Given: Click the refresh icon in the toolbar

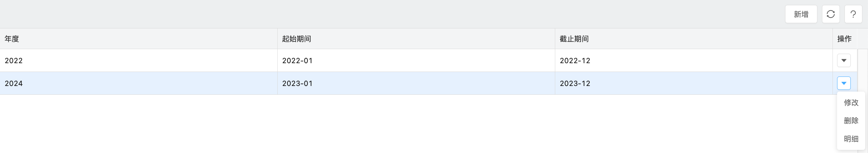Looking at the screenshot, I should pyautogui.click(x=831, y=14).
